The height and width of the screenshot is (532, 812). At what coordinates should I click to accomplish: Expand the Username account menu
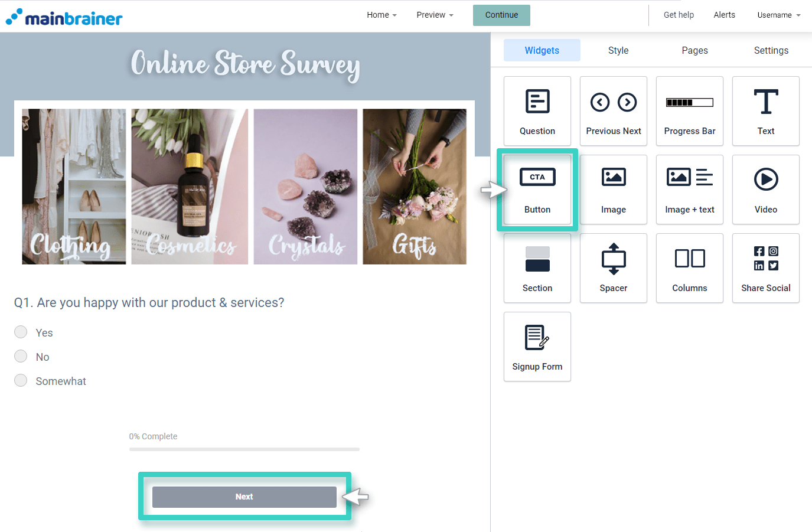[778, 15]
